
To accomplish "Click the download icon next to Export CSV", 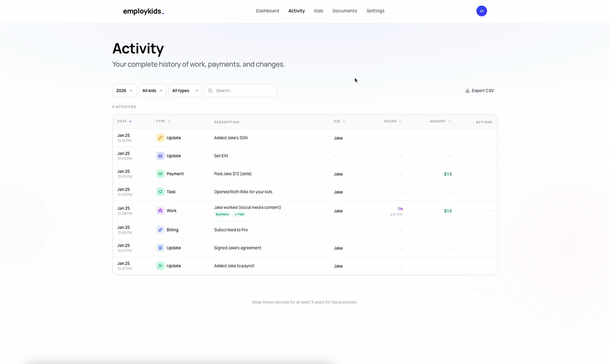I will [468, 91].
